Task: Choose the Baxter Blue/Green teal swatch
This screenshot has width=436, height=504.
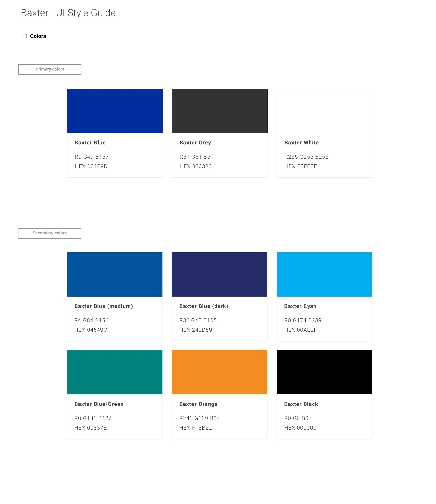Action: pos(115,372)
